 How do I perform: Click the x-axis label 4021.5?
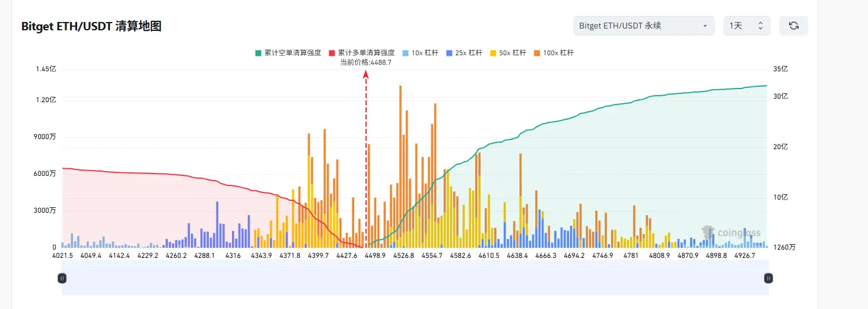[x=62, y=256]
